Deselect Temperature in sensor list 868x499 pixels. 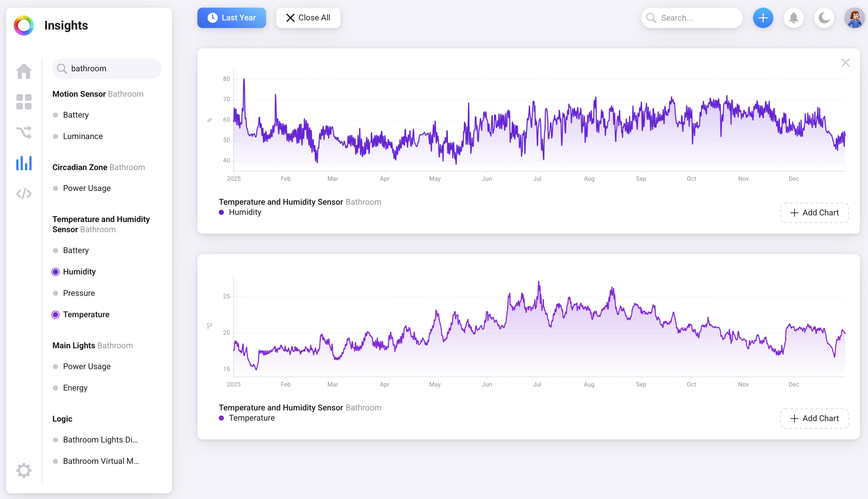pos(86,315)
